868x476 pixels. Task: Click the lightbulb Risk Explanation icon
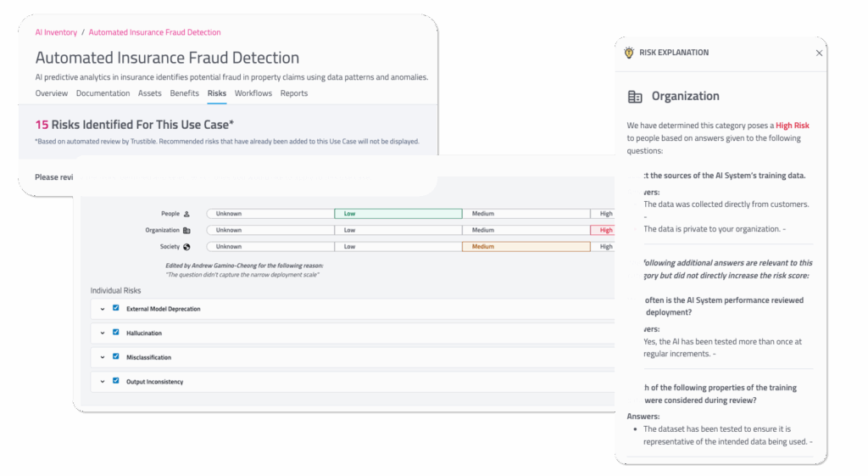click(x=629, y=53)
